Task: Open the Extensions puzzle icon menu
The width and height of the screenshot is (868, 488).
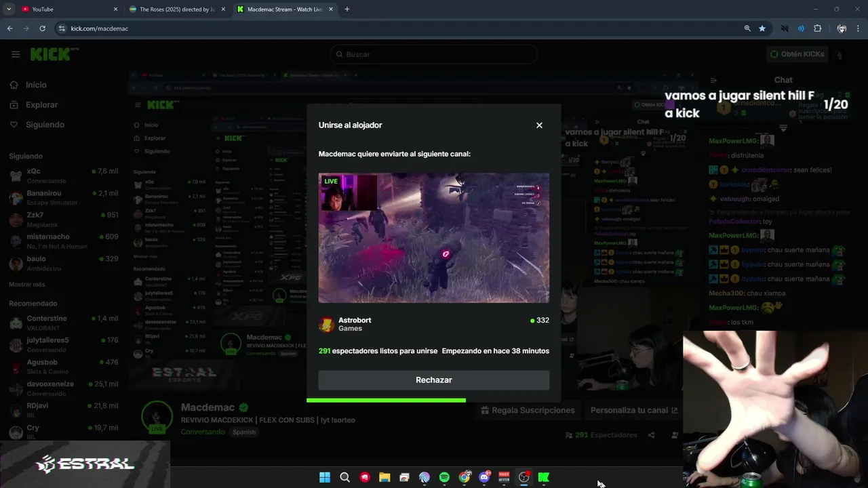Action: [x=817, y=28]
